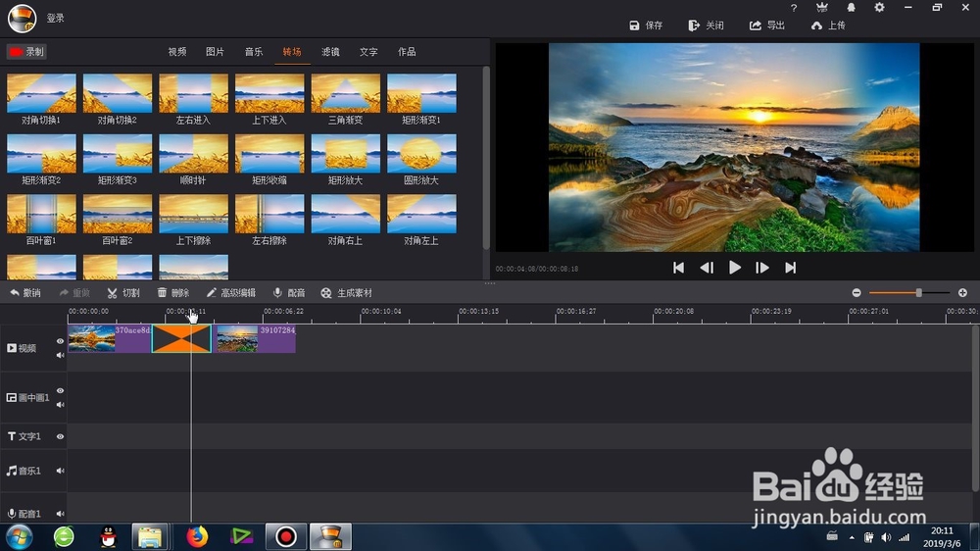Delete selection with 删除 trash button
980x551 pixels.
[x=173, y=293]
